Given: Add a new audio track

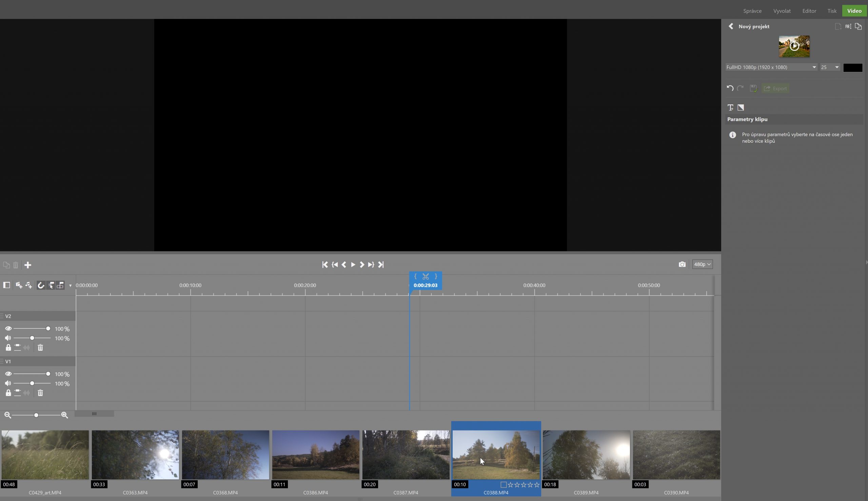Looking at the screenshot, I should pos(29,285).
